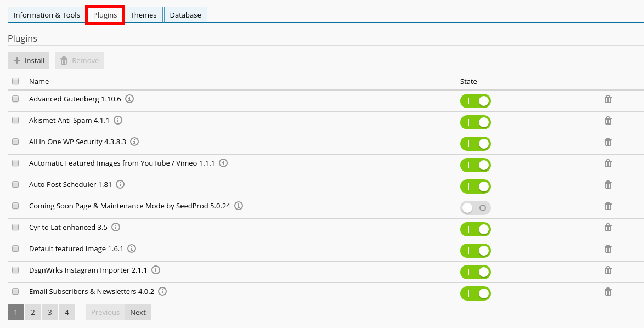This screenshot has width=644, height=328.
Task: Show info for Auto Post Scheduler plugin
Action: 120,184
